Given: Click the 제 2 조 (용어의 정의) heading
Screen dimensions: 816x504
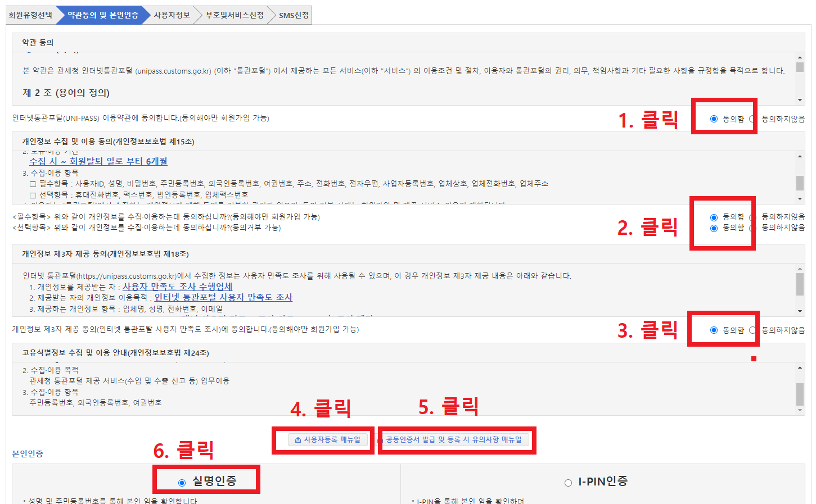Looking at the screenshot, I should [66, 93].
